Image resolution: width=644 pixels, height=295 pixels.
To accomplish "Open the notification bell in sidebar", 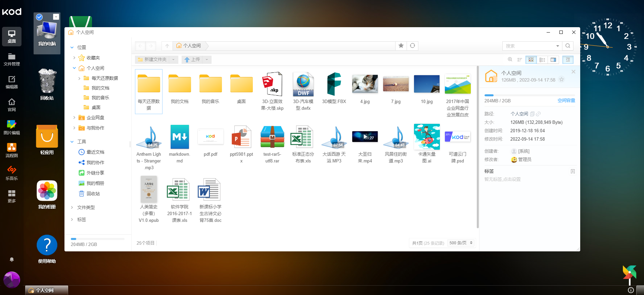I will 12,259.
